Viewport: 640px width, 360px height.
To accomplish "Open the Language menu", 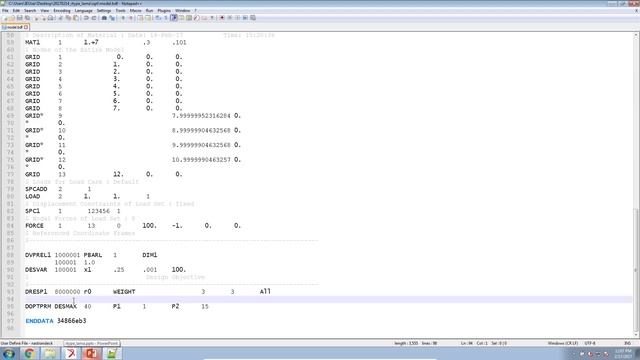I will pos(84,11).
